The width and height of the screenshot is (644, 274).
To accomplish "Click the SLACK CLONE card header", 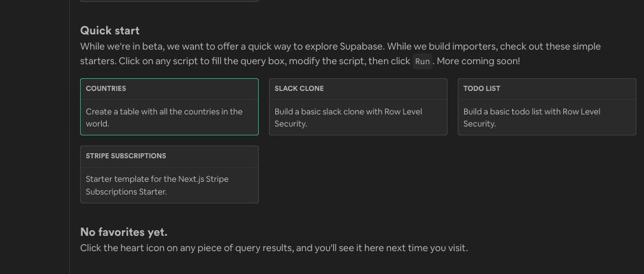I will (x=299, y=89).
